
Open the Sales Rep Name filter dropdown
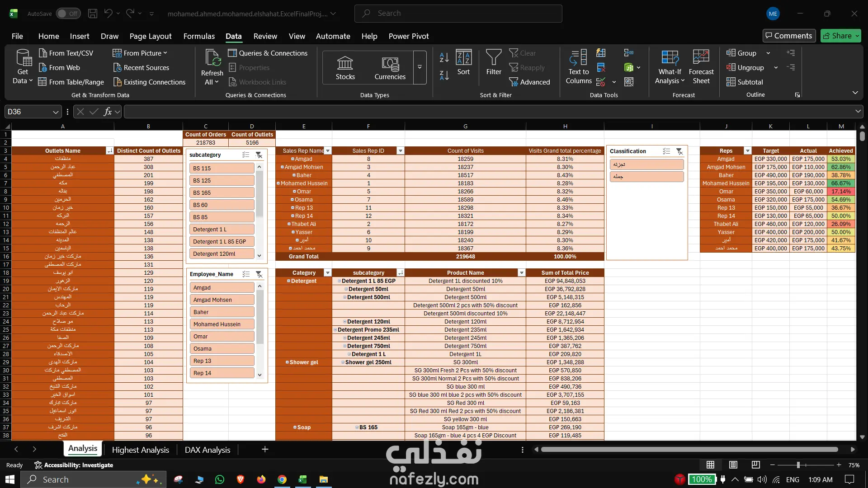(328, 151)
